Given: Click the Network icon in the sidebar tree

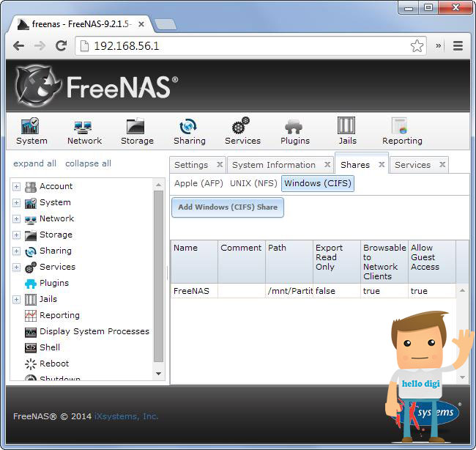Looking at the screenshot, I should click(30, 219).
